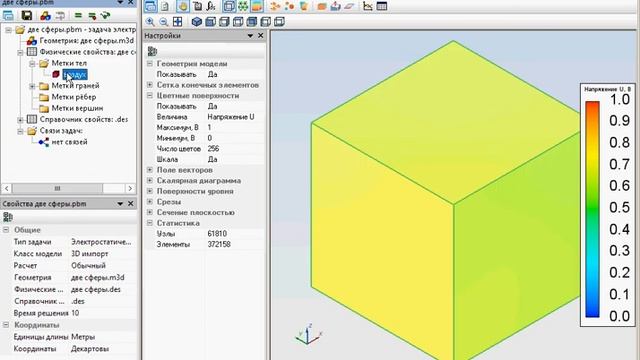This screenshot has height=360, width=640.
Task: Select the Метки рёбер folder
Action: click(73, 97)
